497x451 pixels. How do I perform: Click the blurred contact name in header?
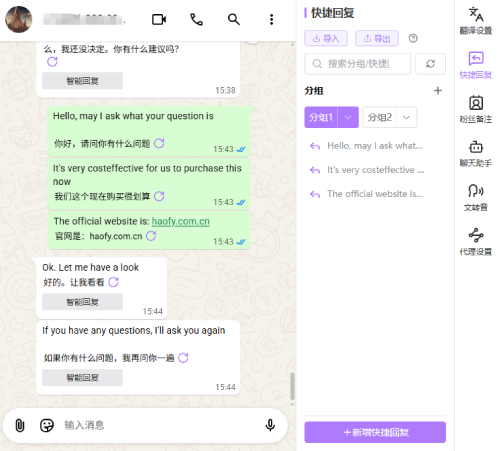tap(83, 19)
